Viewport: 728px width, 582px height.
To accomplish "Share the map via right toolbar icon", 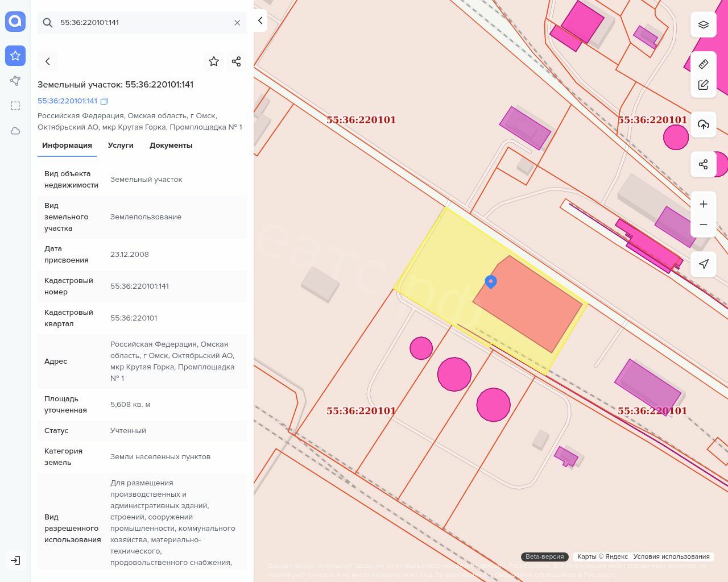I will tap(704, 165).
